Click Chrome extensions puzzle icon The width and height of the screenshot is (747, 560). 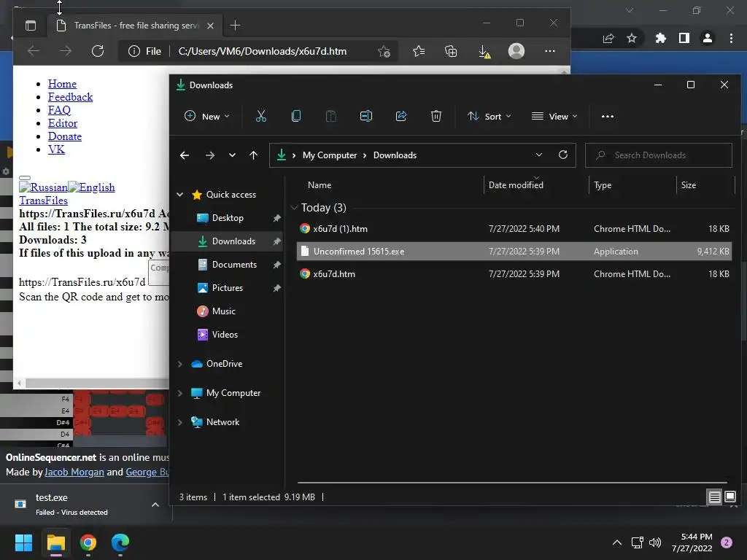click(660, 38)
